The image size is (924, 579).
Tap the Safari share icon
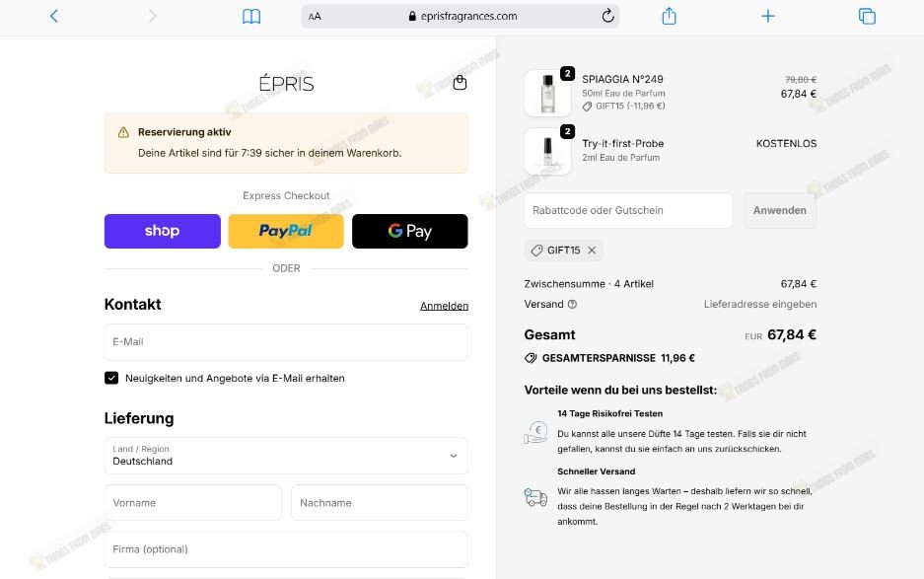pyautogui.click(x=669, y=16)
